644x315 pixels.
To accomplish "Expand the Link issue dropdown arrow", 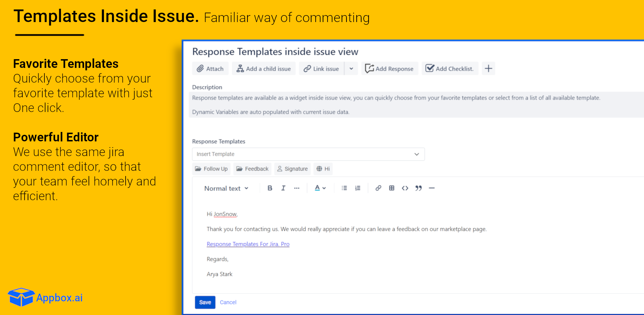I will pos(351,68).
